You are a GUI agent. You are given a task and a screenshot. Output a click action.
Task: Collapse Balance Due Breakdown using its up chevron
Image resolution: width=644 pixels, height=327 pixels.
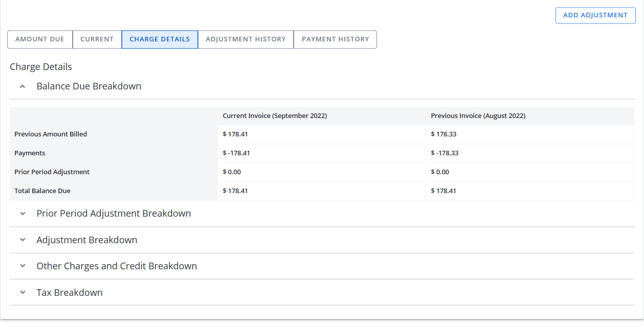pos(23,87)
